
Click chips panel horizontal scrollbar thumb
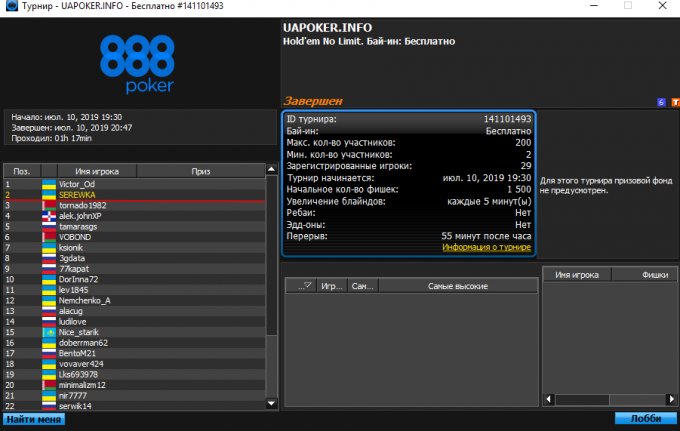pyautogui.click(x=582, y=399)
